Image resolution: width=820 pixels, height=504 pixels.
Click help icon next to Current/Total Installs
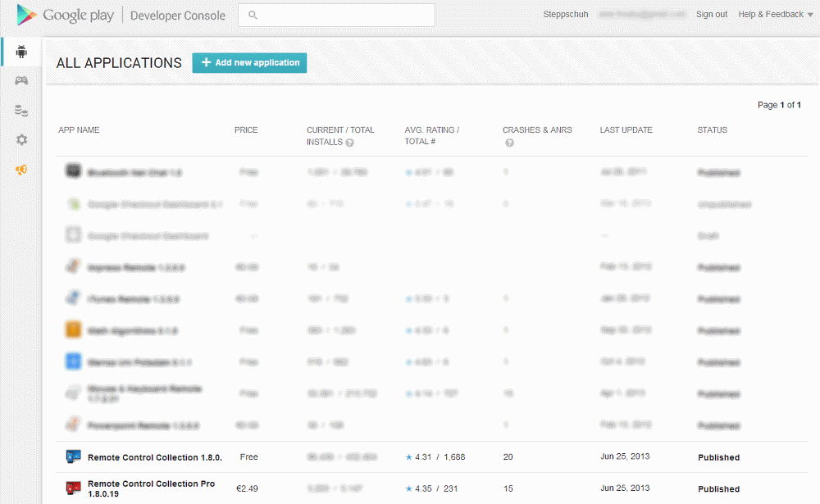point(350,143)
